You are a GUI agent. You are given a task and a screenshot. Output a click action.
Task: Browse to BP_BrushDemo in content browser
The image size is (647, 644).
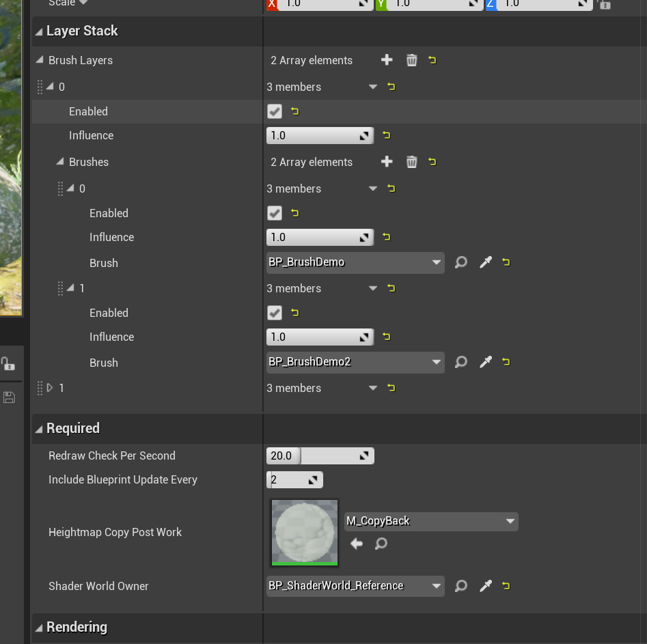(461, 263)
